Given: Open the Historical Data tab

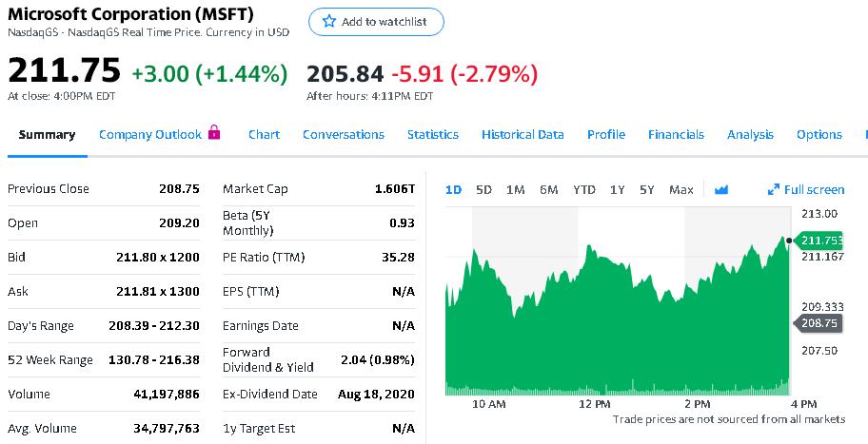Looking at the screenshot, I should [523, 134].
